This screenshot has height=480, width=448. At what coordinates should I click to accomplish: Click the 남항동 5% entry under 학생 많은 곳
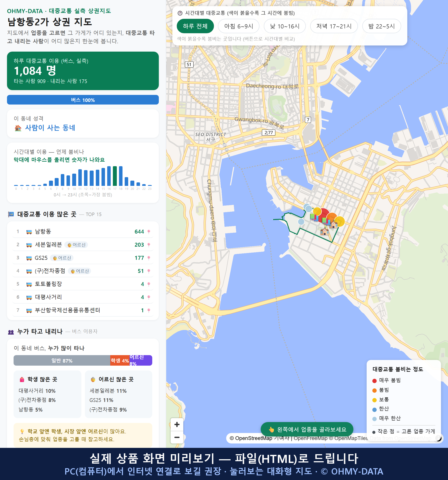[30, 410]
